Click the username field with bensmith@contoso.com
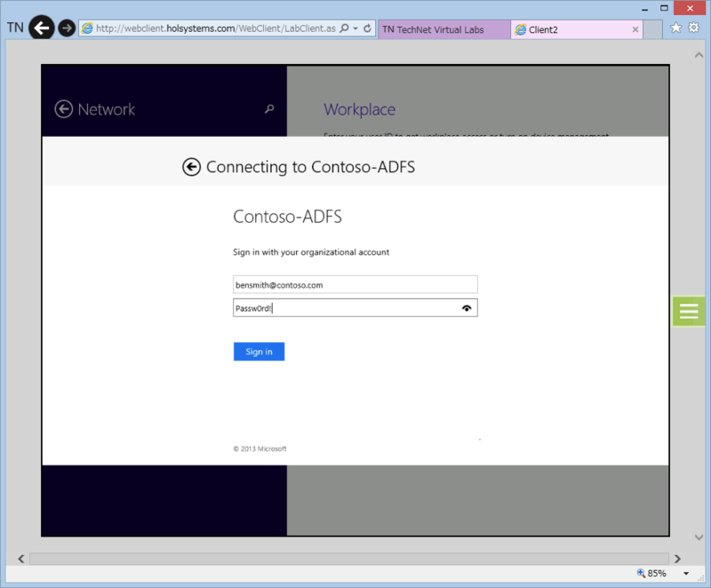The image size is (711, 588). click(x=355, y=285)
